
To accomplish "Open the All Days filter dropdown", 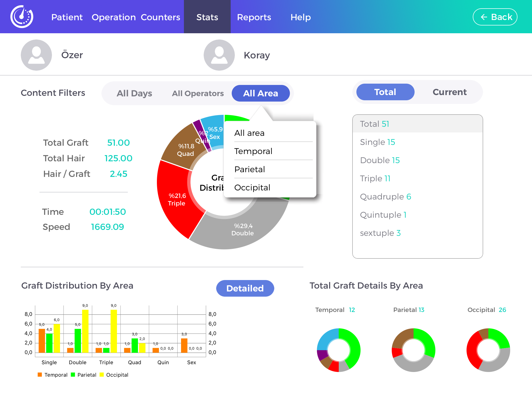I will click(x=134, y=93).
